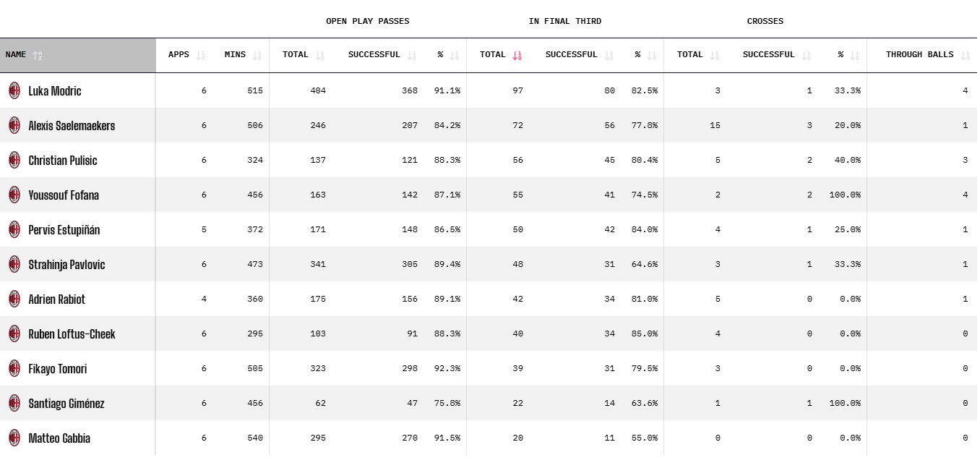Sort by crosses Successful column
This screenshot has width=980, height=463.
click(806, 55)
